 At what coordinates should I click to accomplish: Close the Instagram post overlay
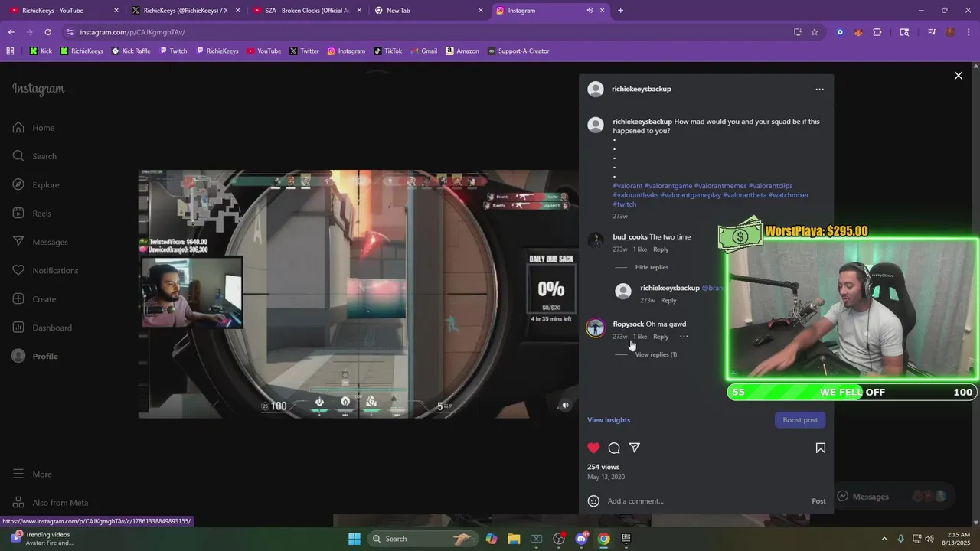click(958, 76)
